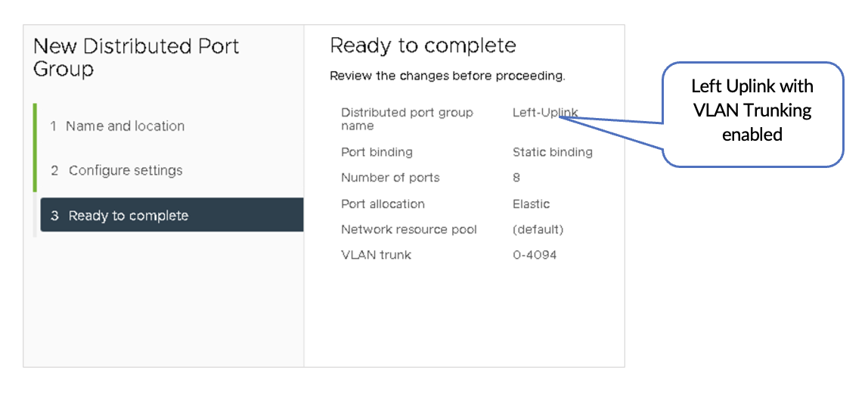This screenshot has width=868, height=398.
Task: Select the number of ports value 8
Action: (x=516, y=178)
